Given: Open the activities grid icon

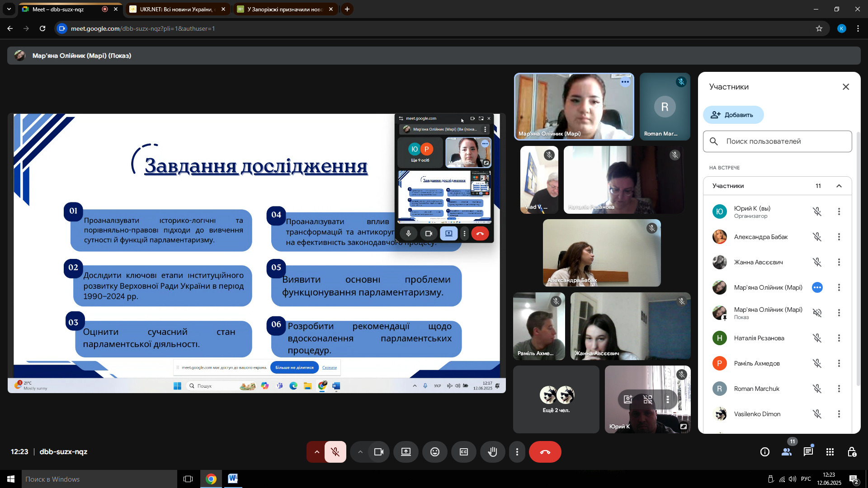Looking at the screenshot, I should tap(830, 452).
